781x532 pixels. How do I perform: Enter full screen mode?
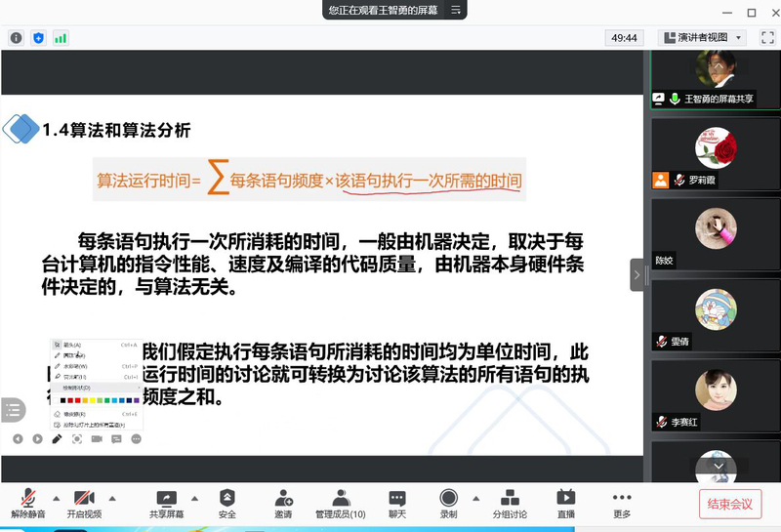point(767,38)
